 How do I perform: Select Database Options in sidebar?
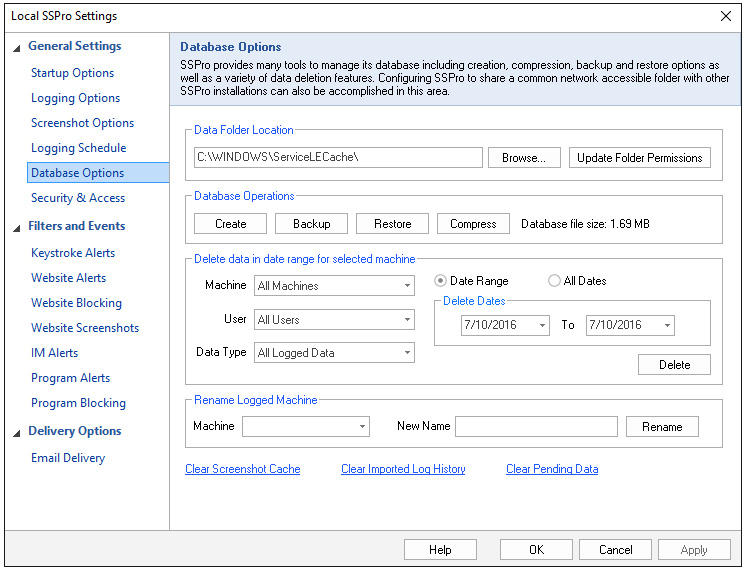[98, 172]
